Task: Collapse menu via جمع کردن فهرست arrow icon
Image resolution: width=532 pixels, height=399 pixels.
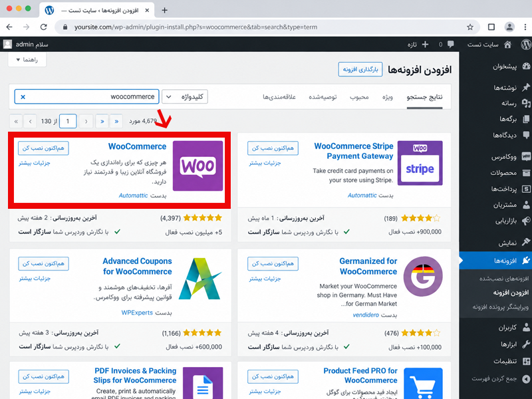Action: coord(526,378)
